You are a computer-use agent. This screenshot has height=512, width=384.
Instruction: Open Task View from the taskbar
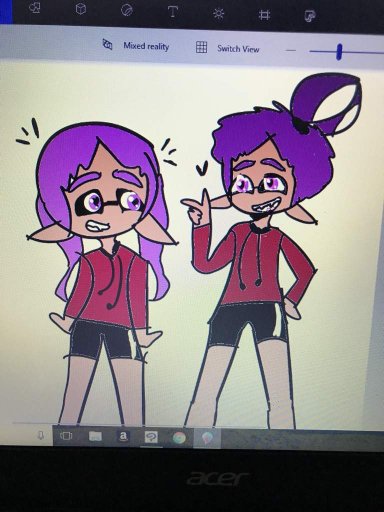(x=66, y=436)
